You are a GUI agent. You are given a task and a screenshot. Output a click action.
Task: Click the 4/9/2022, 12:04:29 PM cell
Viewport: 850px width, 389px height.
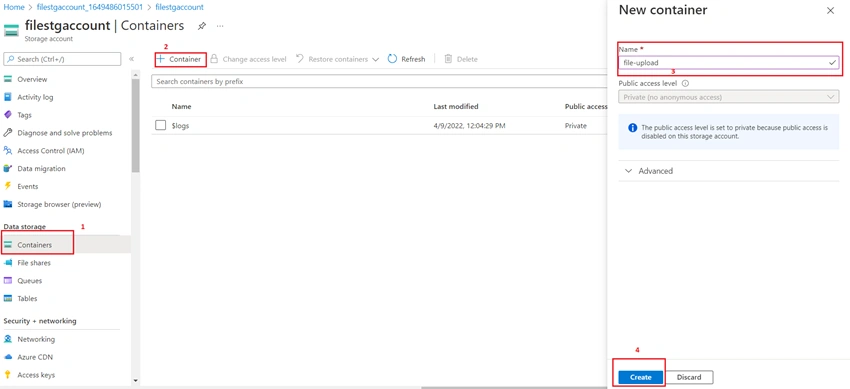coord(469,125)
